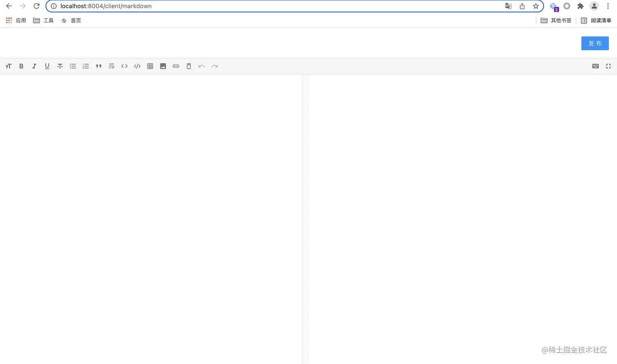617x364 pixels.
Task: Go back to the previous page
Action: pos(9,6)
